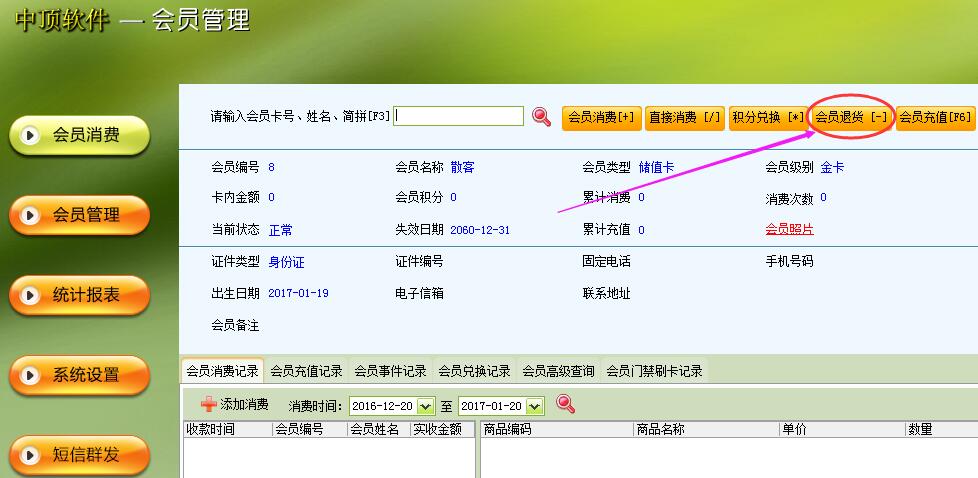Click the search magnifier beside member card input

[x=541, y=117]
